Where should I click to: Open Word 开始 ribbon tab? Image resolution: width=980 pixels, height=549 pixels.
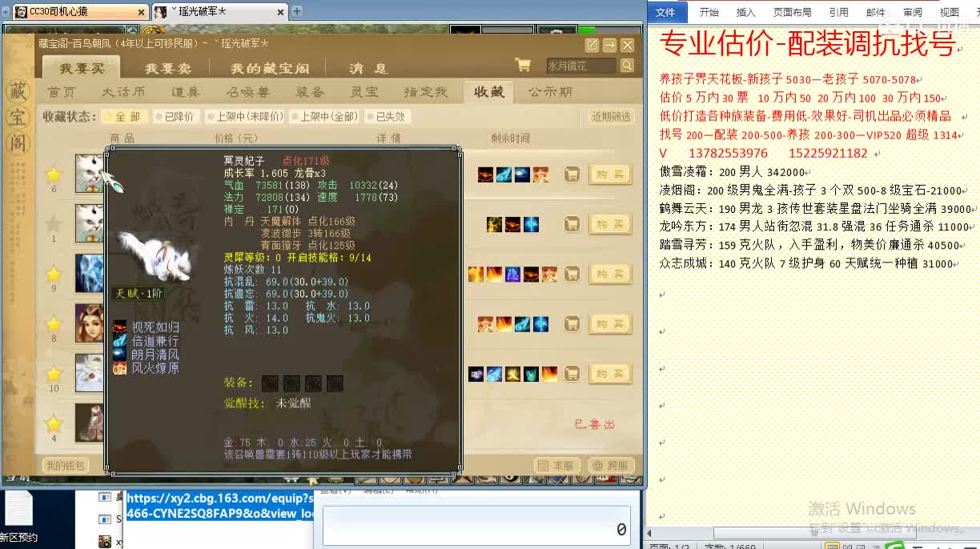click(709, 12)
